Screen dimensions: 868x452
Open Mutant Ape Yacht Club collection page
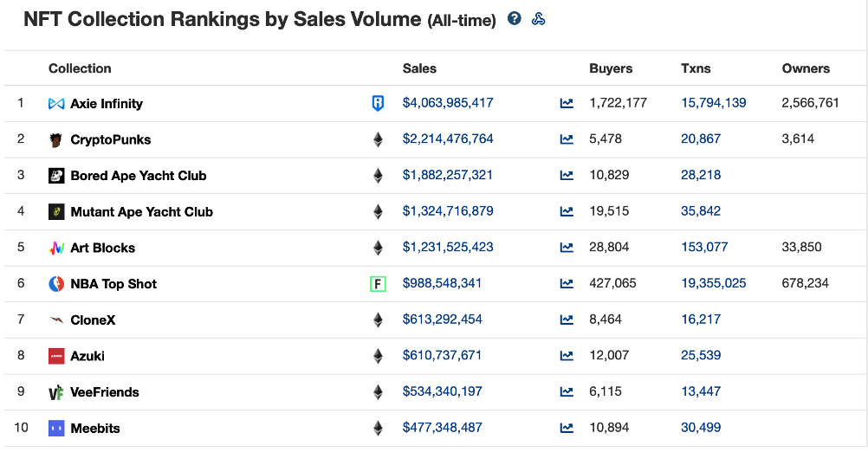point(141,212)
